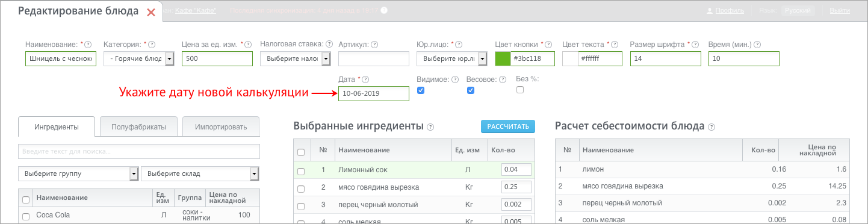Screen dimensions: 868x224
Task: Click the empty Артикул field
Action: (374, 58)
